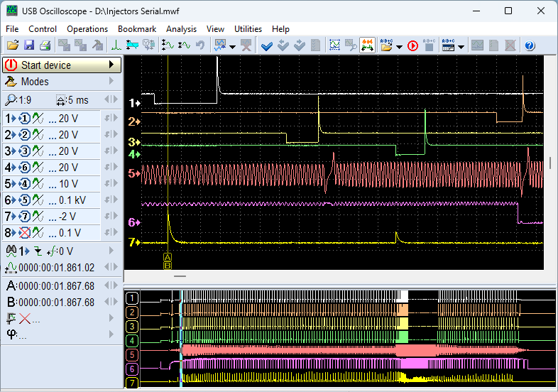Click position time 0000:00:01.861.02

pos(56,268)
